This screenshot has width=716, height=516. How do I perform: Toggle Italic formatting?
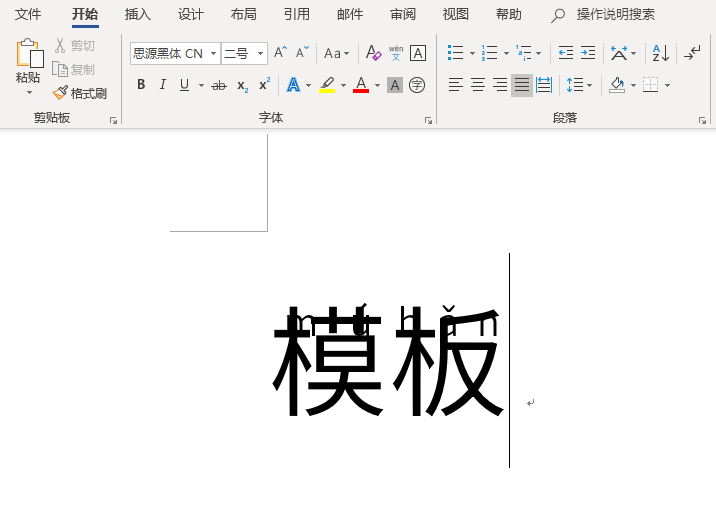pyautogui.click(x=163, y=85)
